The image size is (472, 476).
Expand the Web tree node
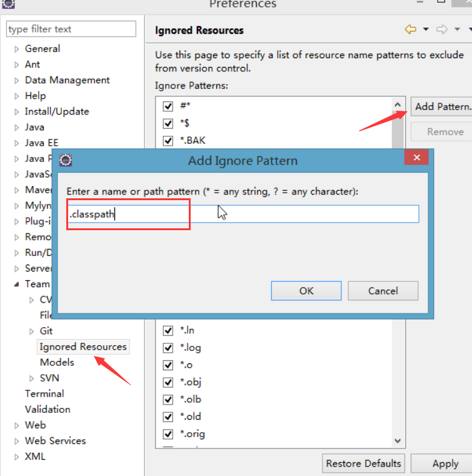pyautogui.click(x=16, y=425)
